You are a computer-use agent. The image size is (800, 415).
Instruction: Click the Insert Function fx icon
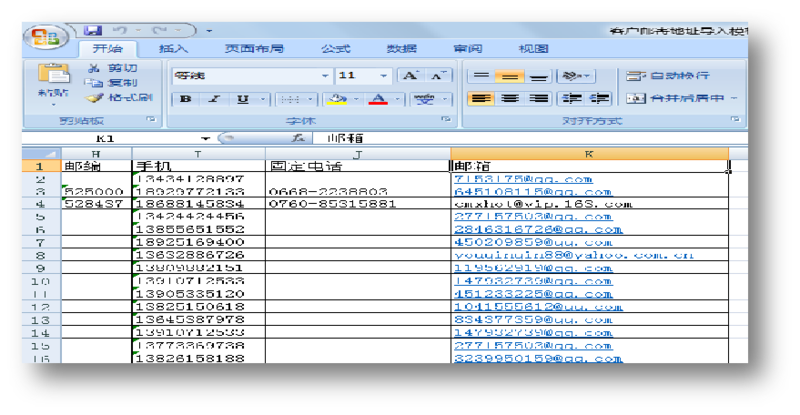coord(298,138)
